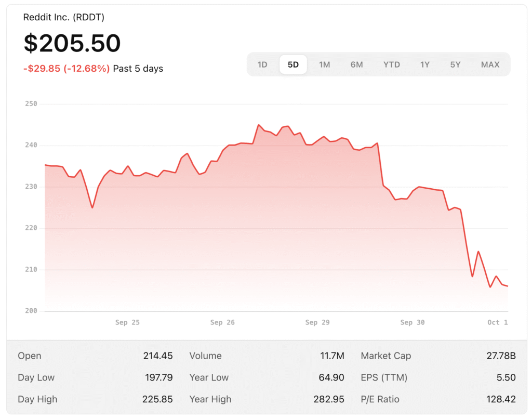Click the Volume stat row label

pyautogui.click(x=205, y=356)
